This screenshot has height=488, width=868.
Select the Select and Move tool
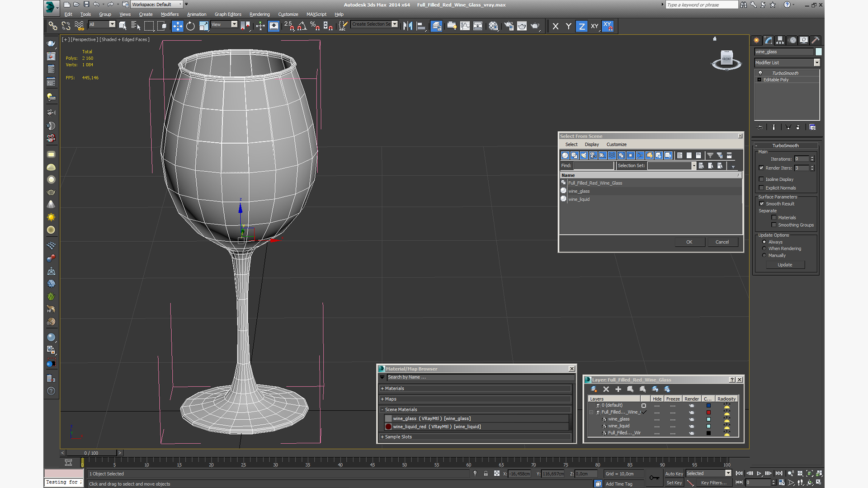(177, 26)
